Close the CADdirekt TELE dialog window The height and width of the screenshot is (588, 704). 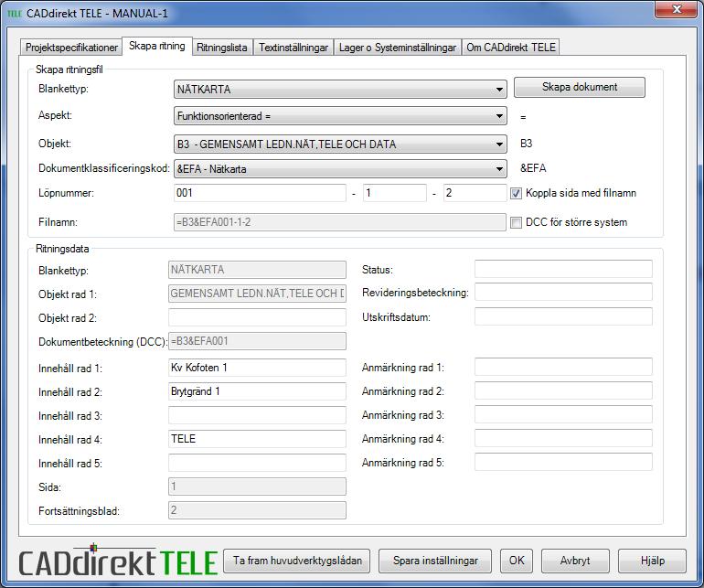(x=677, y=9)
